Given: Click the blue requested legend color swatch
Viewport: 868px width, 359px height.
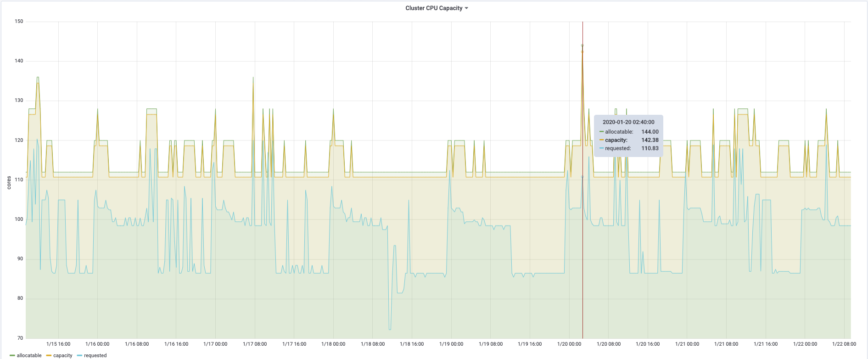Looking at the screenshot, I should click(x=79, y=356).
